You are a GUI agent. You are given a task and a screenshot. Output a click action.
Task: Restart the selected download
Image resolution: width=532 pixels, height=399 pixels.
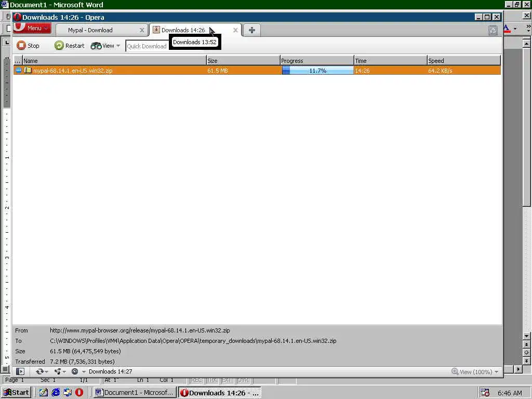69,46
